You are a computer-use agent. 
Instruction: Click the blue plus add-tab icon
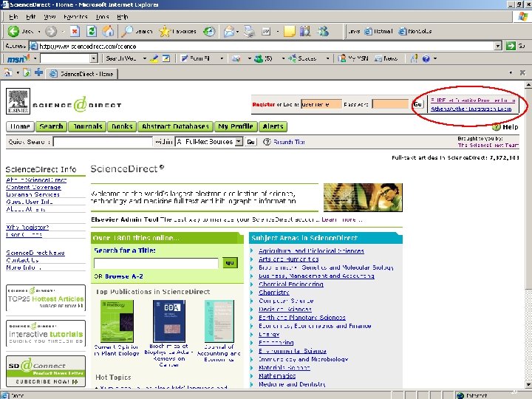click(38, 72)
